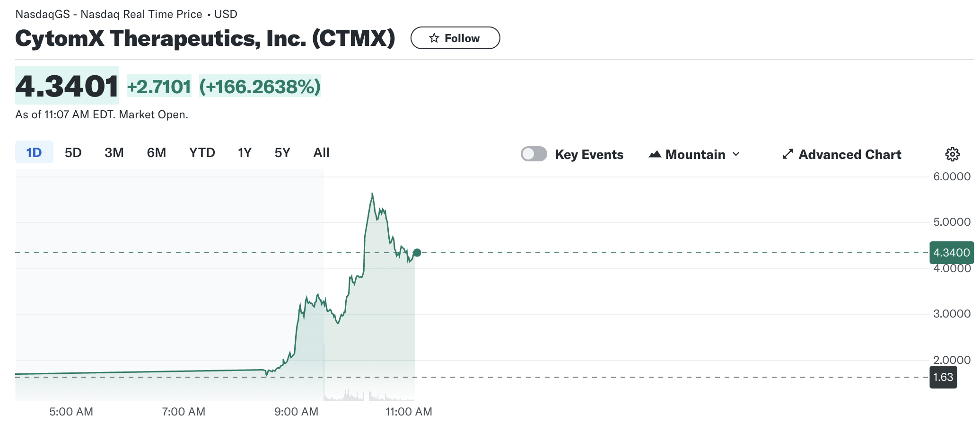The width and height of the screenshot is (980, 424).
Task: Click the star icon in Follow button
Action: pos(434,38)
